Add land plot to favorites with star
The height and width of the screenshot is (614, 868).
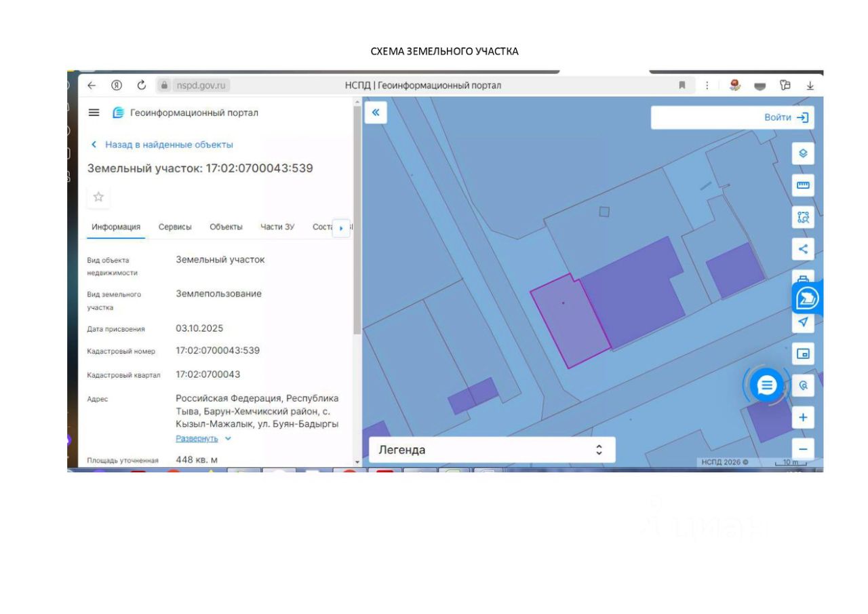98,197
